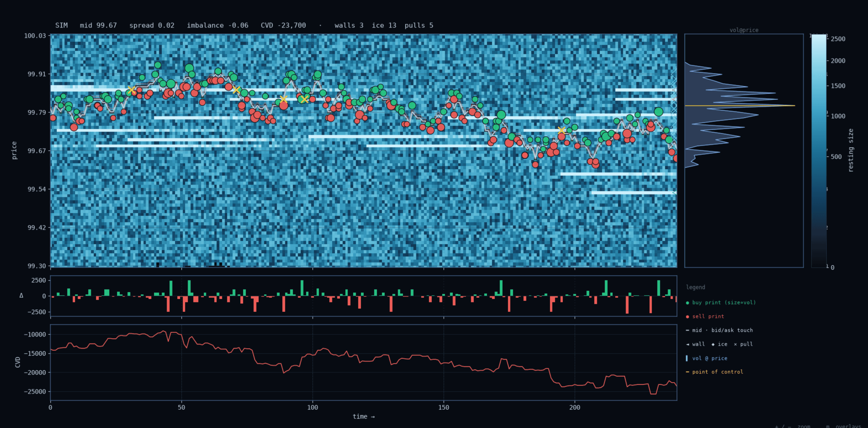The image size is (868, 428).
Task: Click the −2500 tick on delta panel
Action: point(37,312)
